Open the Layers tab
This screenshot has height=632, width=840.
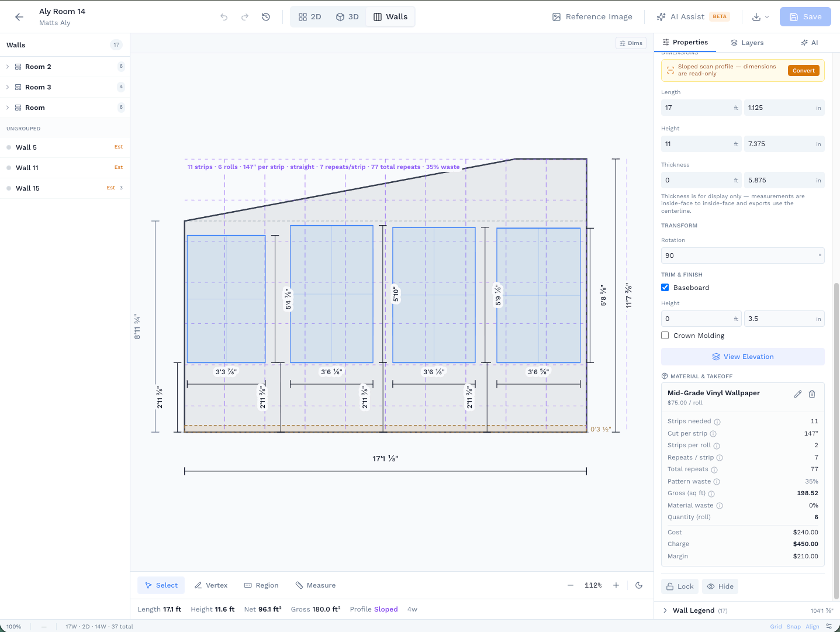point(747,43)
